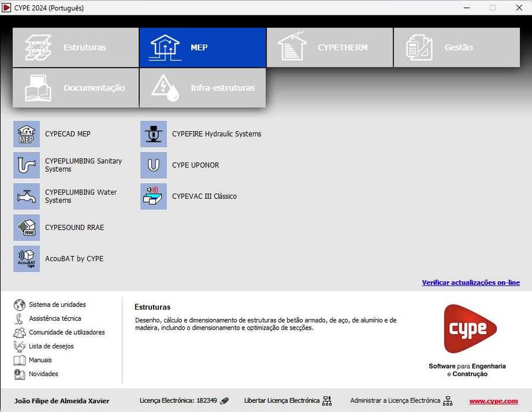Screen dimensions: 532x412
Task: Click the Licença Electrónica: 182349 text
Action: click(178, 400)
